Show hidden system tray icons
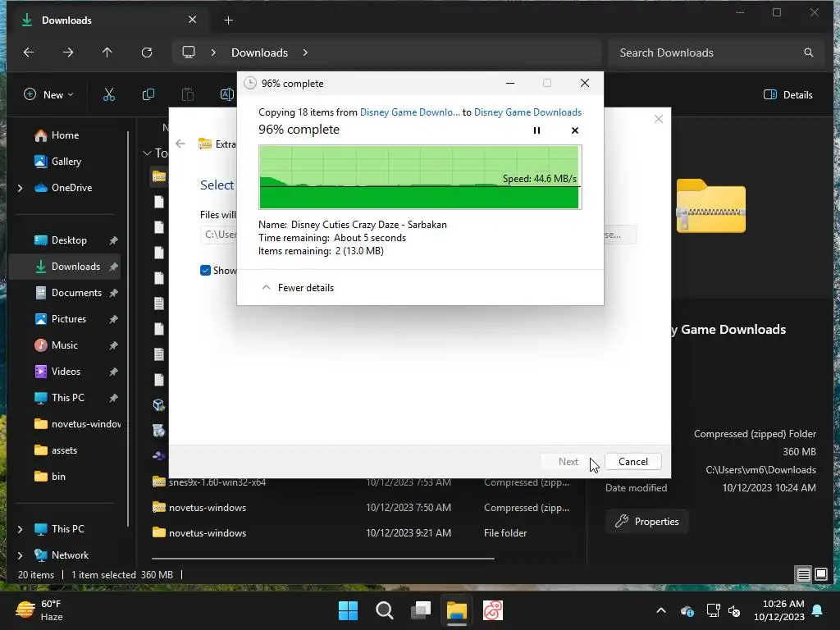Image resolution: width=840 pixels, height=630 pixels. tap(661, 610)
